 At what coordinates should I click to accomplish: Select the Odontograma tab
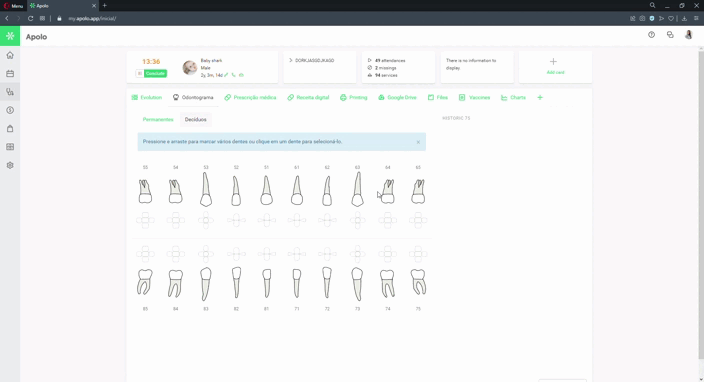pyautogui.click(x=193, y=97)
